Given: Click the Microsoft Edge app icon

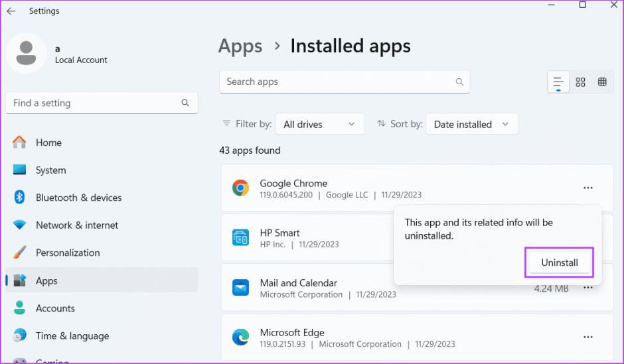Looking at the screenshot, I should coord(240,337).
